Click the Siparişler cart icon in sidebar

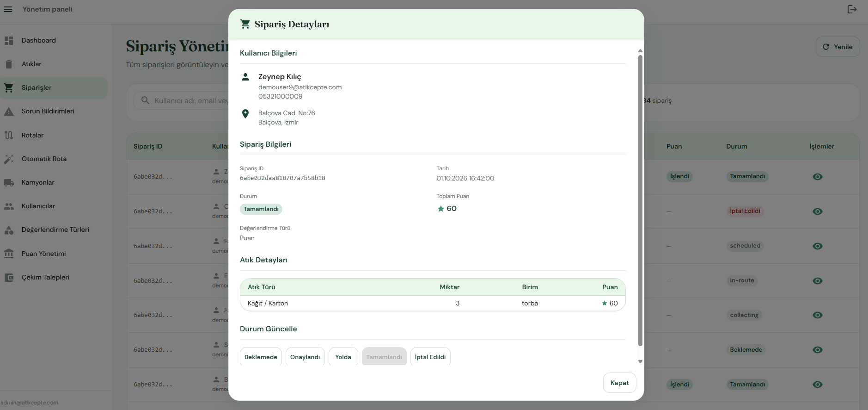[9, 88]
